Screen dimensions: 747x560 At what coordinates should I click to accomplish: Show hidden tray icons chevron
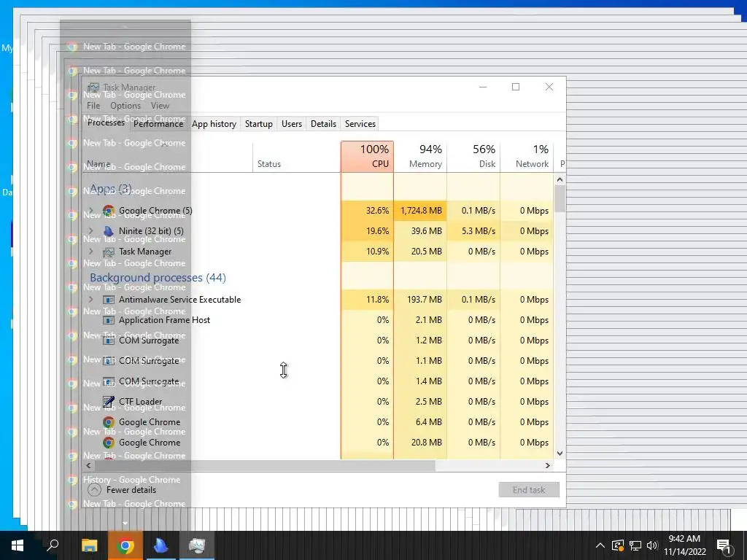[600, 545]
